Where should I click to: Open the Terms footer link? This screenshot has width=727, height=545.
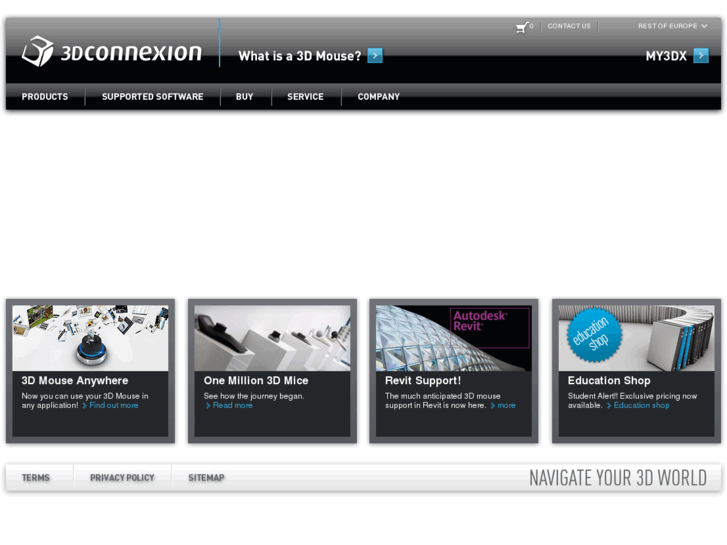36,478
